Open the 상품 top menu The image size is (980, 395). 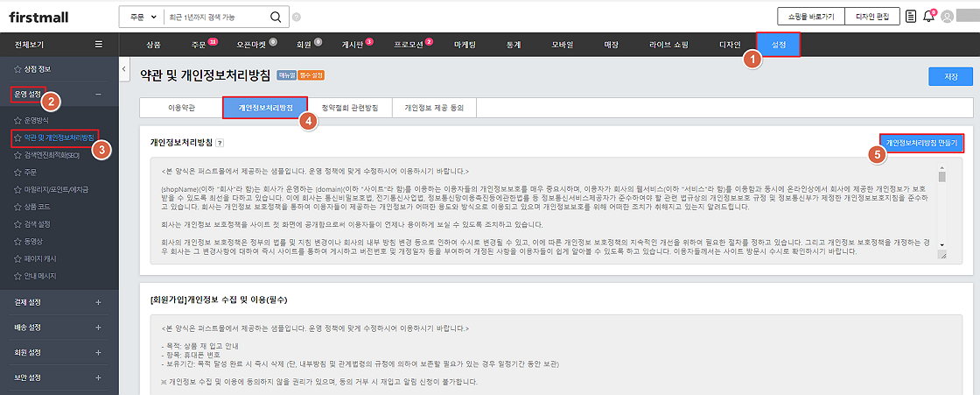point(153,45)
